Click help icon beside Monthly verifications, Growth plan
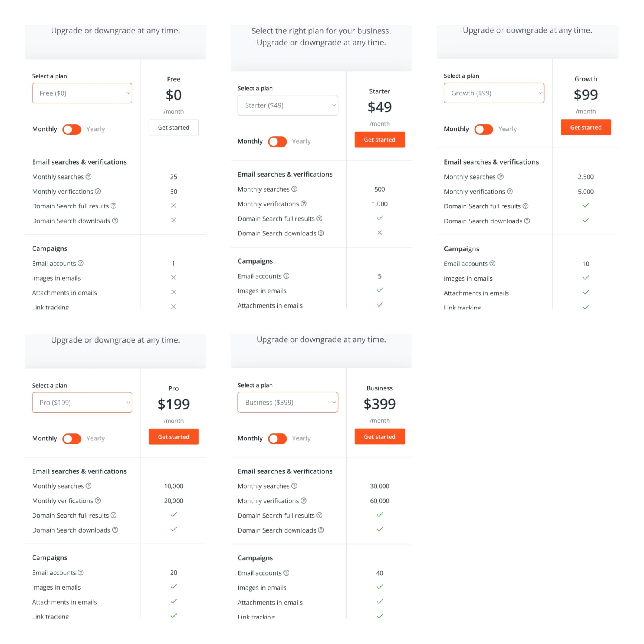 (x=510, y=191)
